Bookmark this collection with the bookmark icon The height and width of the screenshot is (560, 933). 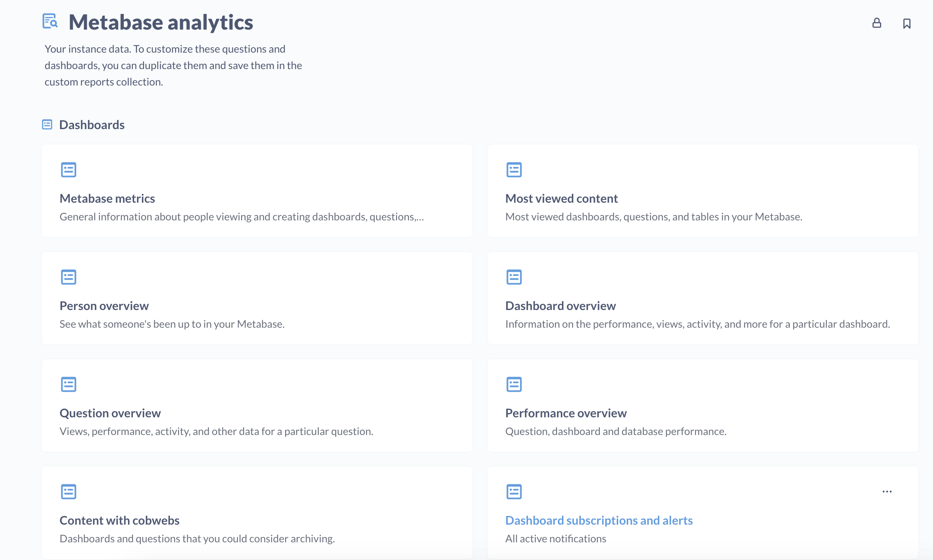click(x=907, y=23)
